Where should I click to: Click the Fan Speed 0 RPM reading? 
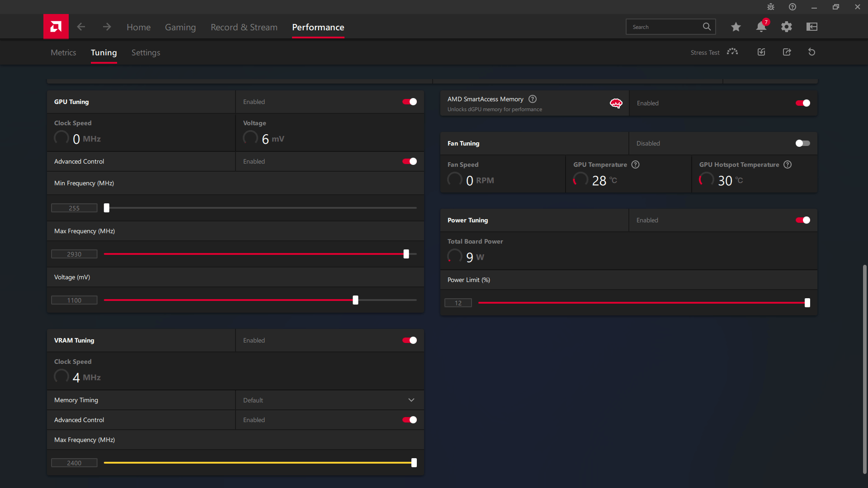click(471, 180)
